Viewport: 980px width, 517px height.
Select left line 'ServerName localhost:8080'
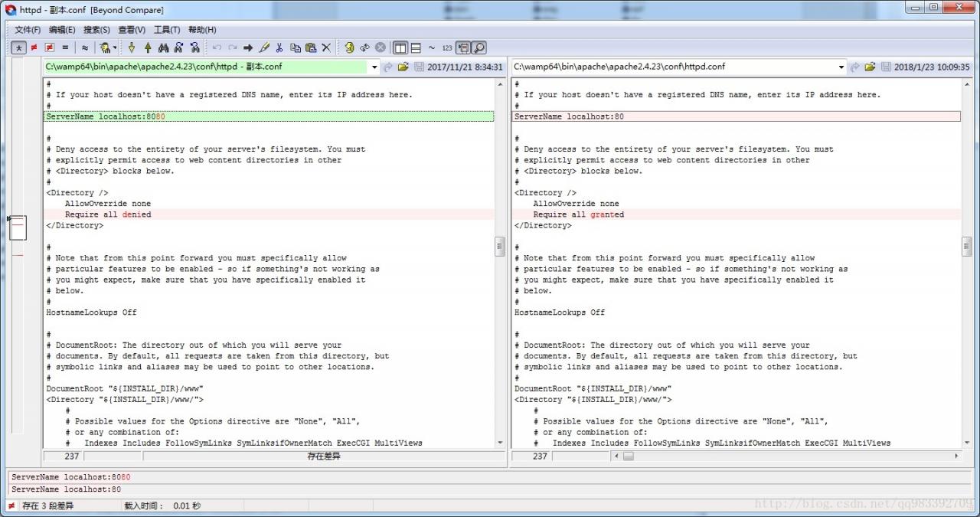coord(268,116)
